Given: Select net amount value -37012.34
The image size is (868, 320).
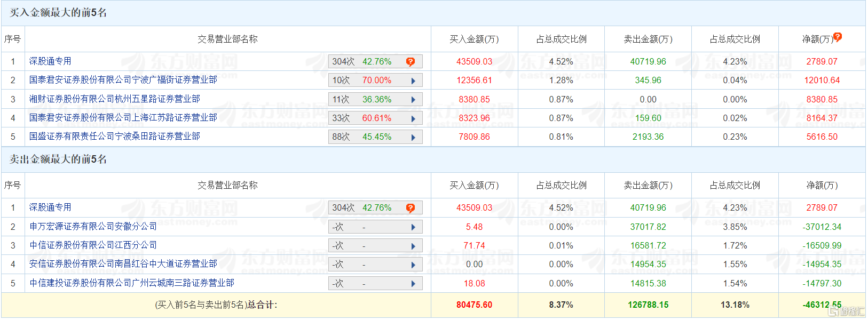Looking at the screenshot, I should pyautogui.click(x=822, y=227).
